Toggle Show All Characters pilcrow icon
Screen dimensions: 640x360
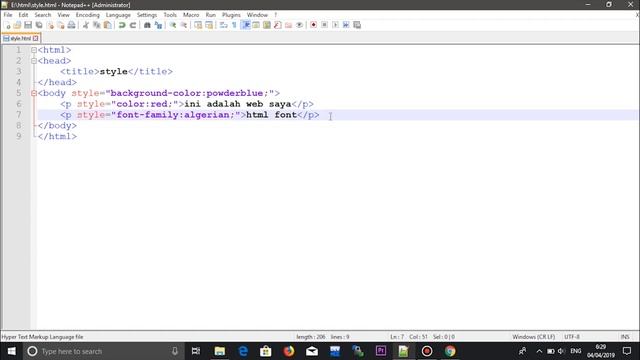coord(234,25)
